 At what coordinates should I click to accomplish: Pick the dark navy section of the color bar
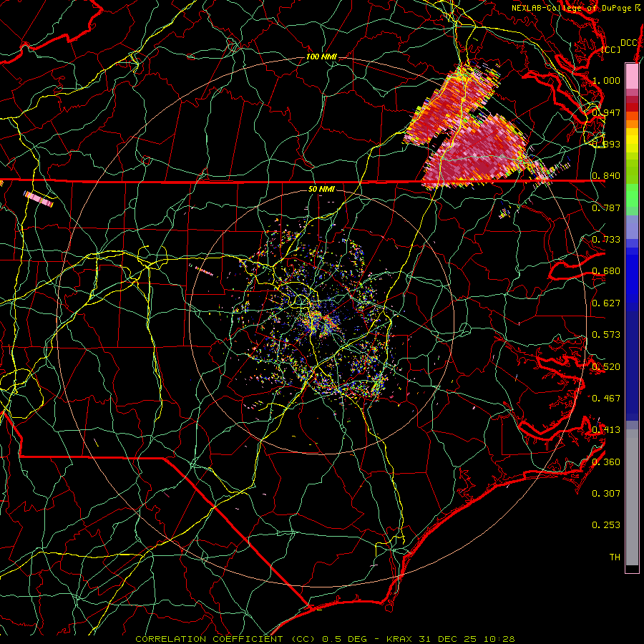(632, 366)
